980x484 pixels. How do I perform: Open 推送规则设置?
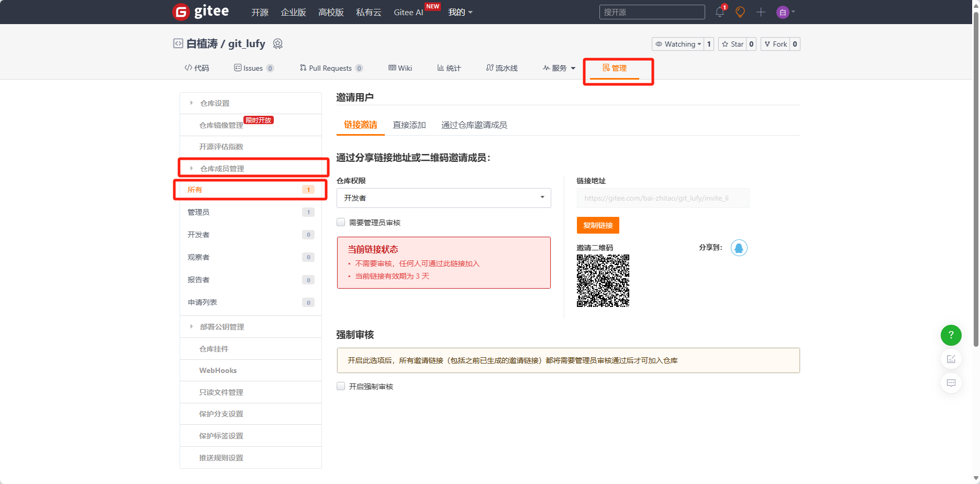pyautogui.click(x=251, y=458)
